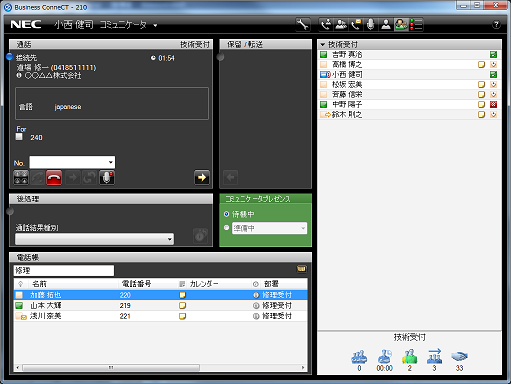Select 加藤 拓也 phonebook entry
Viewport: 511px width, 384px height.
(x=160, y=295)
